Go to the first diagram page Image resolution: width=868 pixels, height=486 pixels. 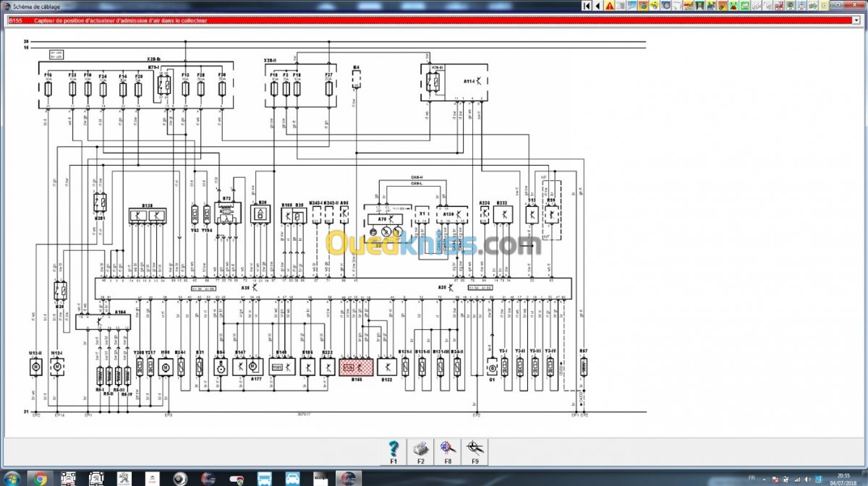587,6
